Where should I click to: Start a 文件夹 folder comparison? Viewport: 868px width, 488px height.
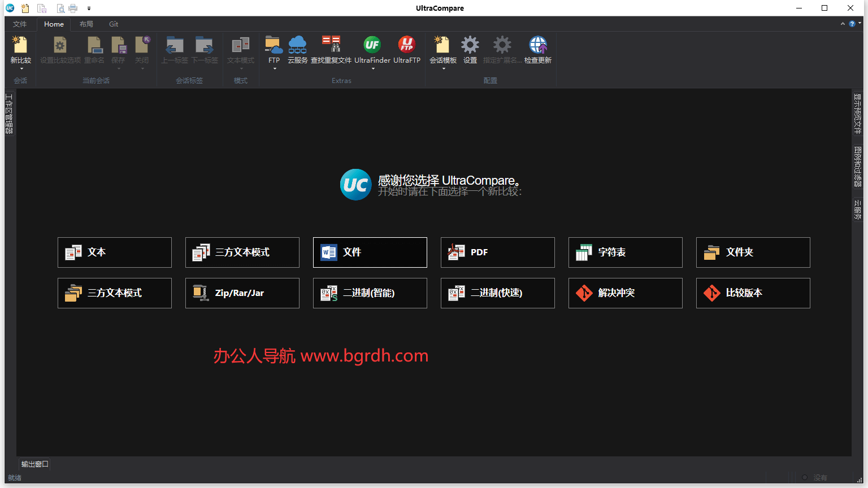click(x=753, y=252)
